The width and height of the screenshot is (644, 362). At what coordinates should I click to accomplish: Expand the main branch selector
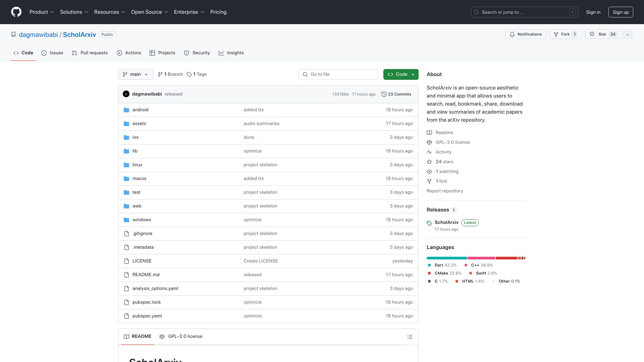136,74
